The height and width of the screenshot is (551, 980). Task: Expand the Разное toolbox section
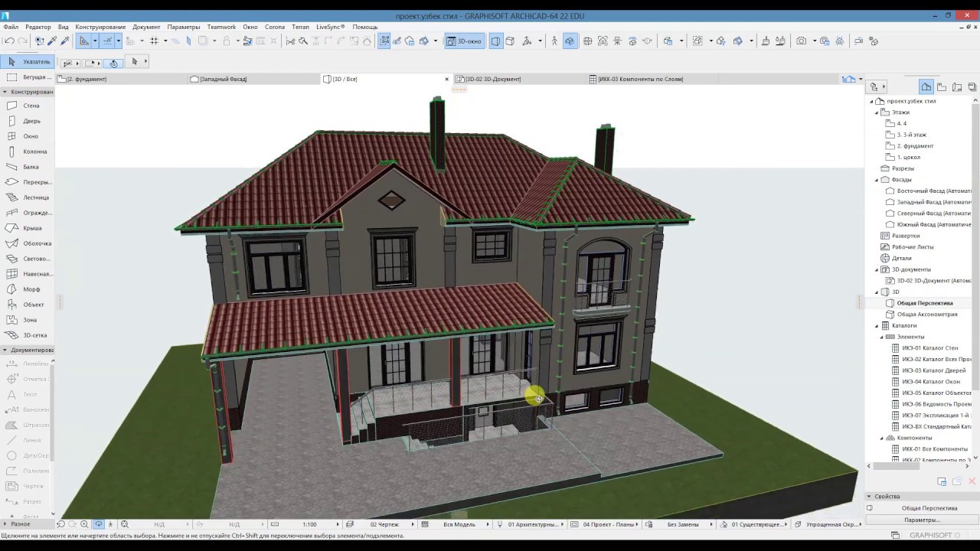pos(5,524)
